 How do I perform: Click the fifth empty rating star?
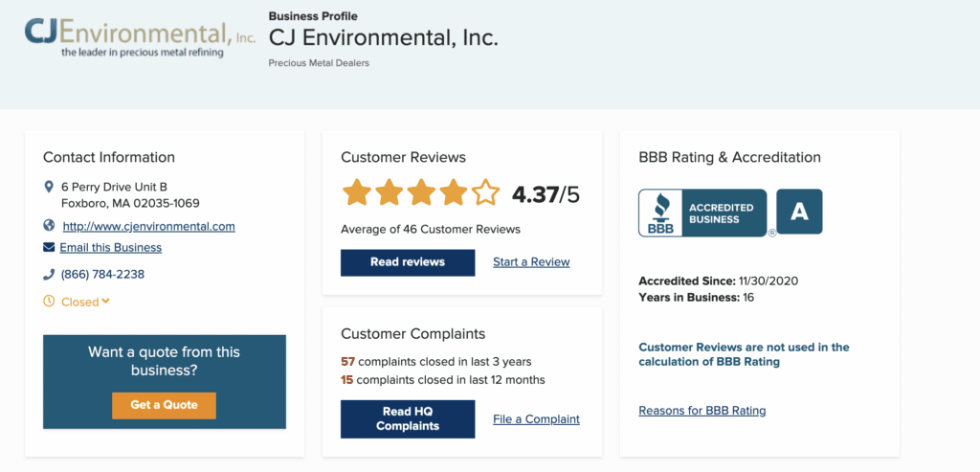click(x=485, y=192)
